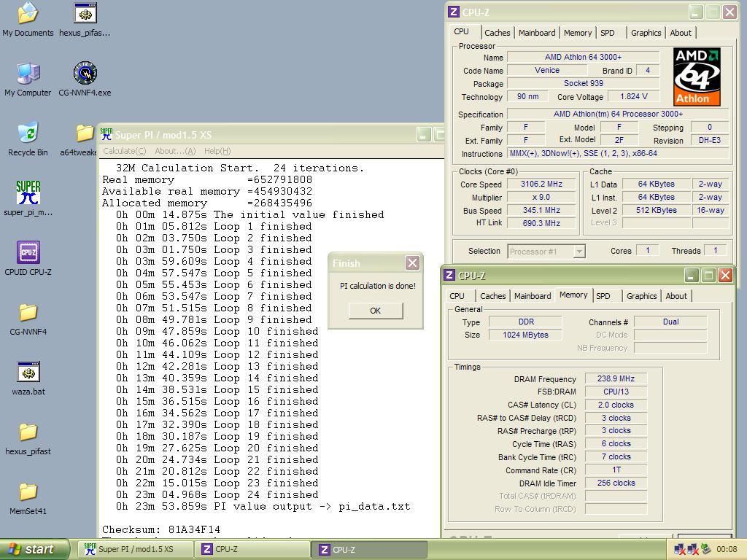The image size is (747, 560).
Task: Click the AMD Athlon 64 logo
Action: coord(697,77)
